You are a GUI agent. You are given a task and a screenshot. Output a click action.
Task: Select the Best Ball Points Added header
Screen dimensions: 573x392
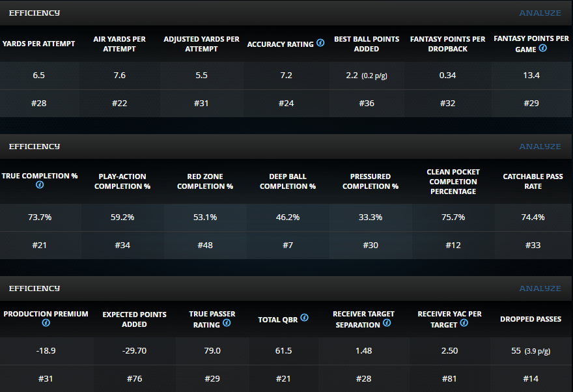coord(367,44)
